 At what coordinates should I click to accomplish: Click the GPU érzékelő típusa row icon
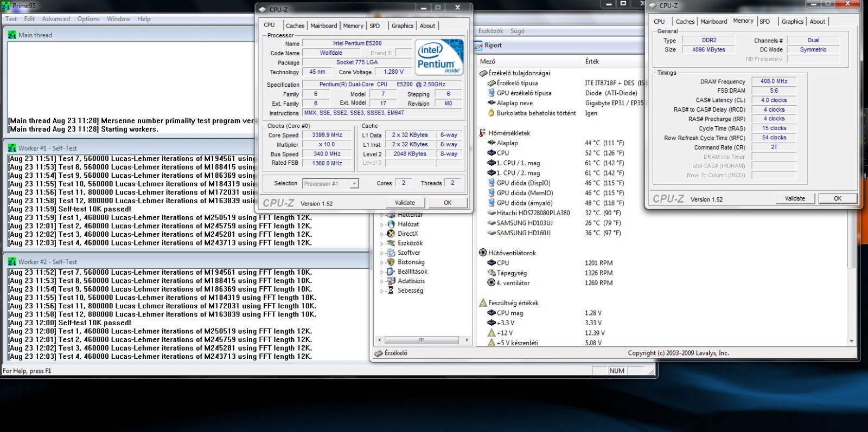[492, 93]
